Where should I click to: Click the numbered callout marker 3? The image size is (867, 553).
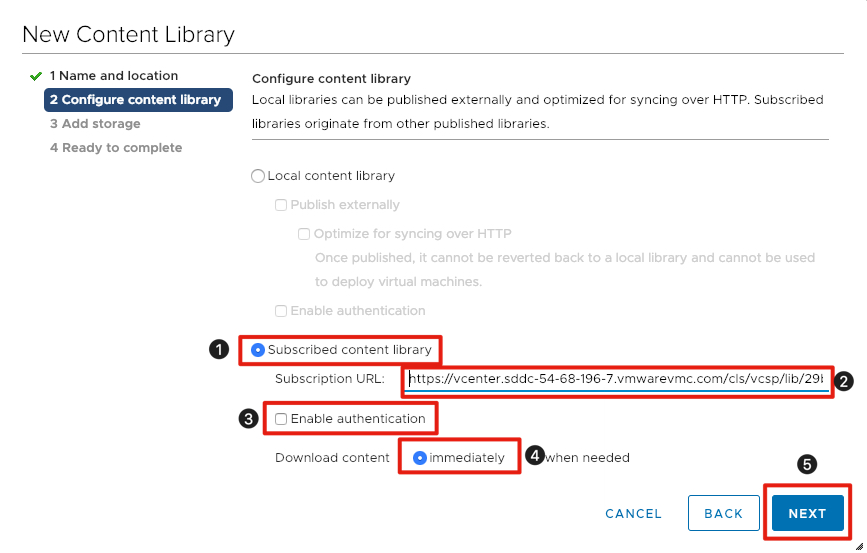point(249,419)
